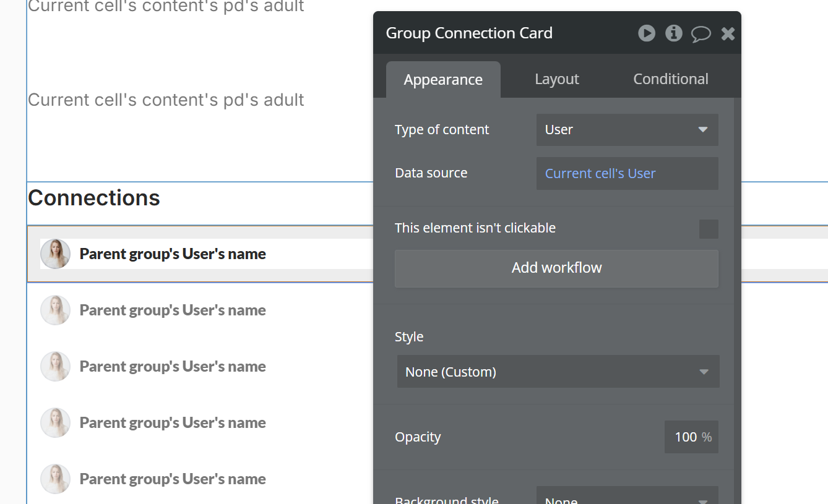Open the Background style dropdown
828x504 pixels.
tap(627, 498)
